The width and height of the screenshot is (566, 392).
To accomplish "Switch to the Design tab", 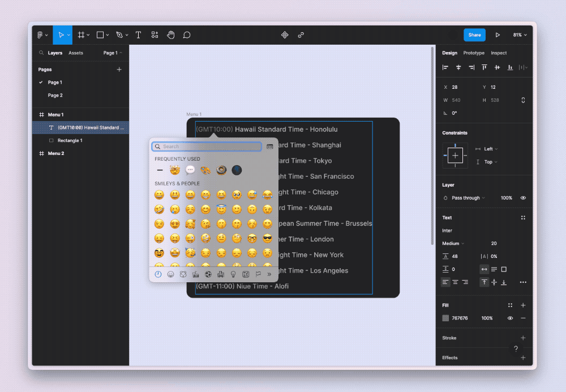I will pos(450,53).
